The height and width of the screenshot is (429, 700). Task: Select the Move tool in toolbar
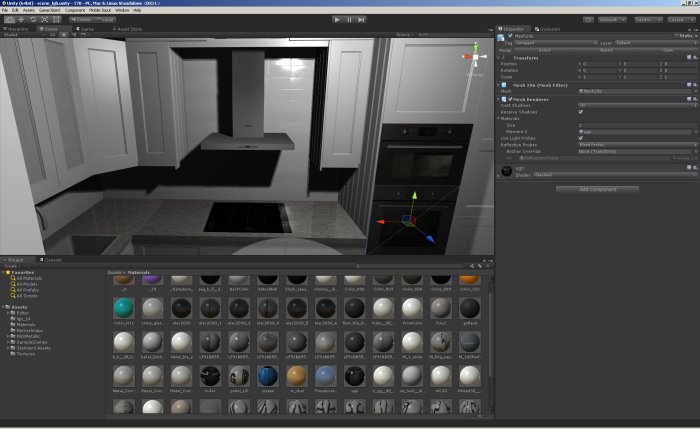(x=21, y=20)
